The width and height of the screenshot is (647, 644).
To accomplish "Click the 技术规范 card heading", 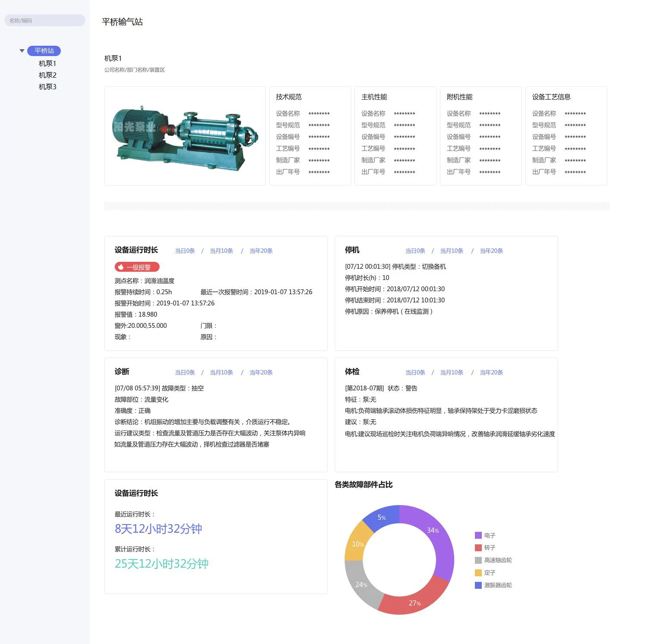I will tap(289, 97).
